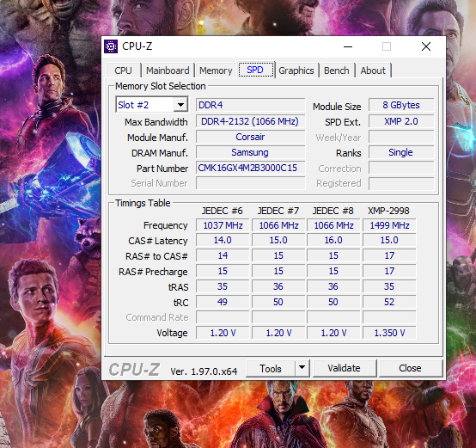This screenshot has width=476, height=448.
Task: Minimize the CPU-Z window
Action: (348, 46)
